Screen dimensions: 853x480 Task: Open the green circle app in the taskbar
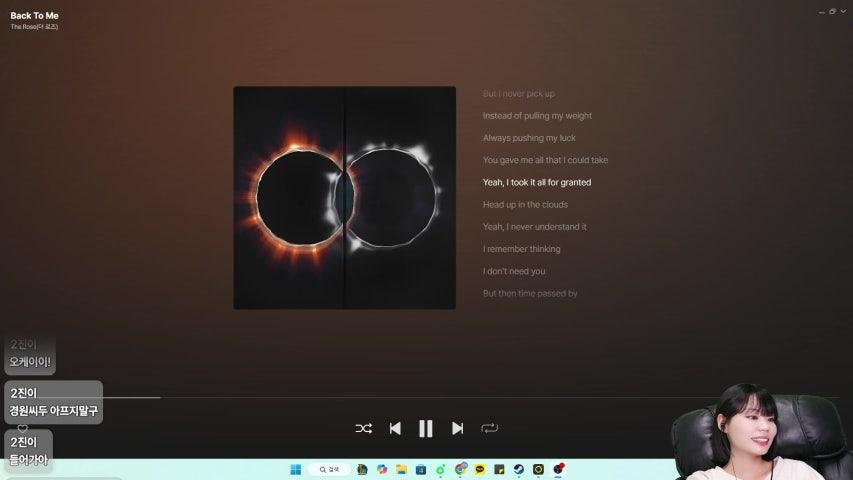440,469
